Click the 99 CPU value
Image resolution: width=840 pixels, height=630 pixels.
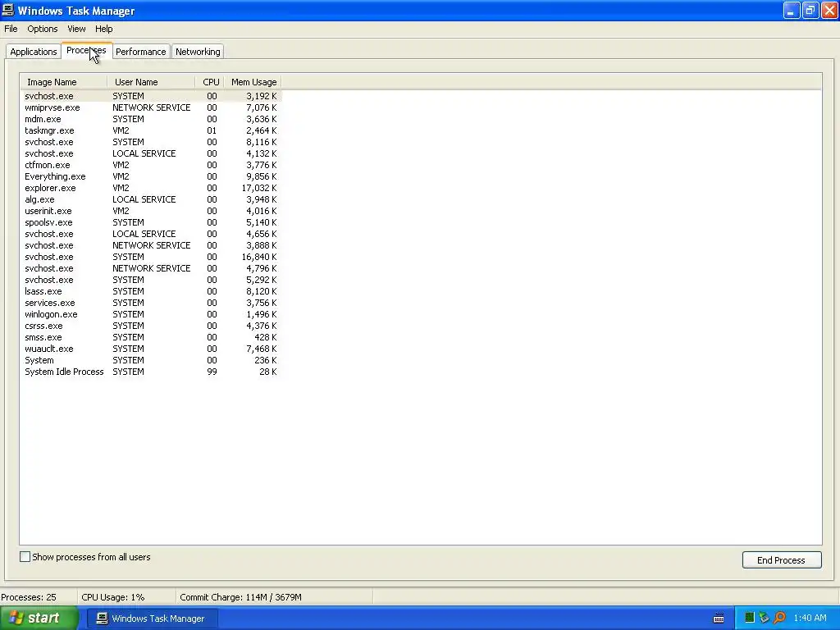click(x=212, y=372)
